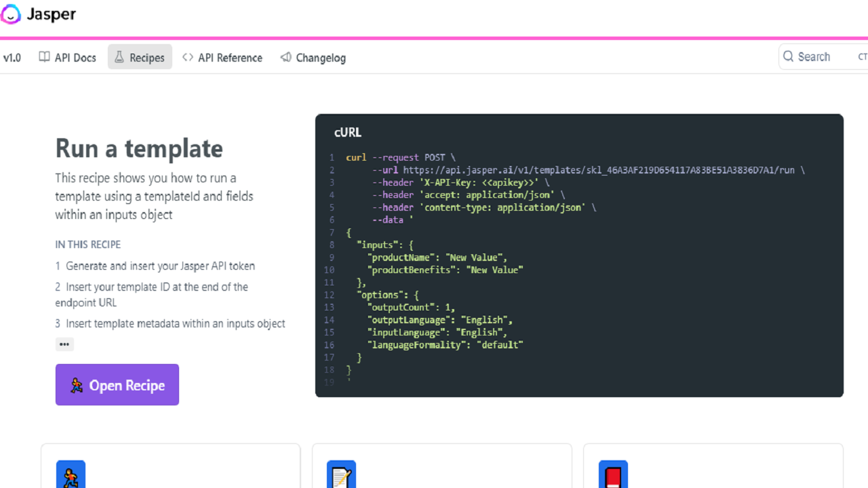Click the Recipes flask icon
This screenshot has height=488, width=868.
tap(119, 58)
